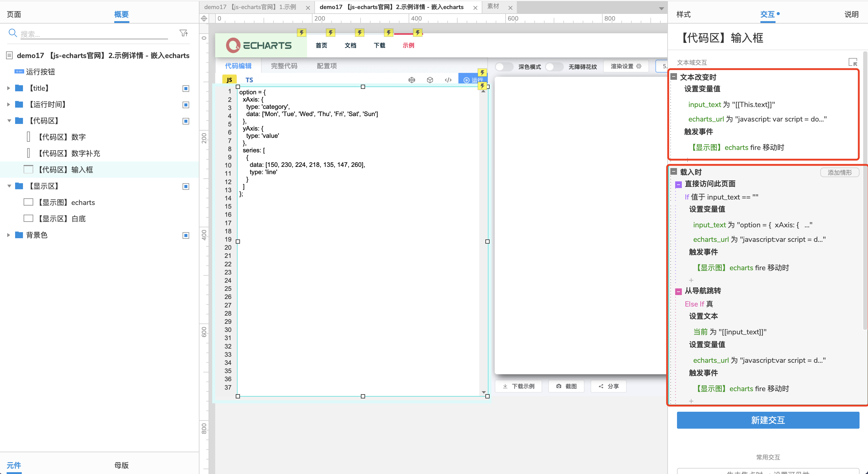Click the 渲染设置 button
This screenshot has width=868, height=474.
tap(626, 66)
